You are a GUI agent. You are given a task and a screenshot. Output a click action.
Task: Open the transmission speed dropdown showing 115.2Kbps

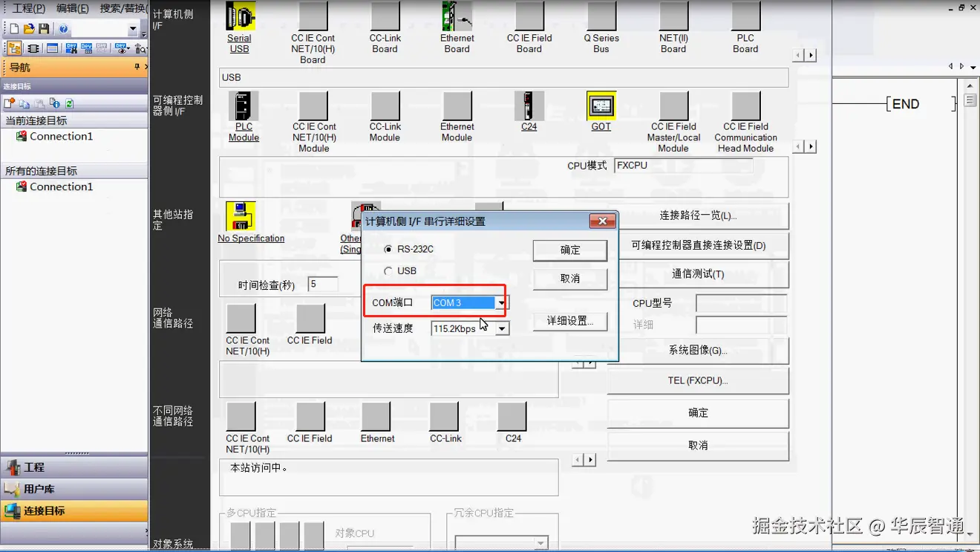pyautogui.click(x=502, y=328)
